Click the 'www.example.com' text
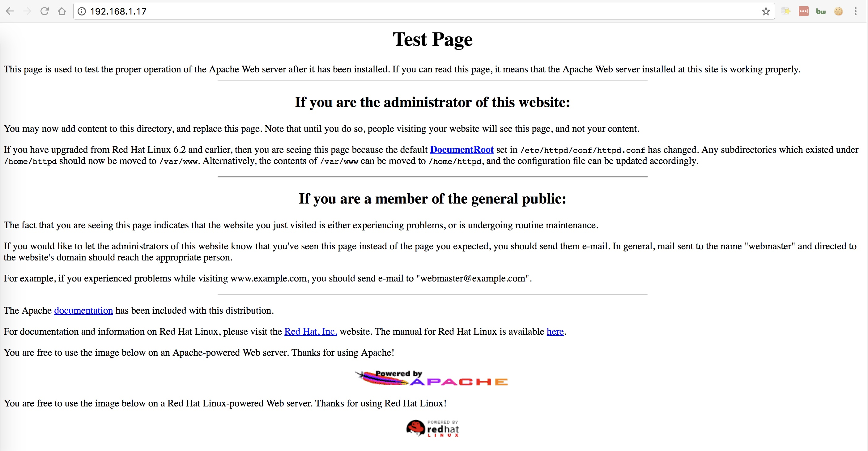The width and height of the screenshot is (868, 451). coord(269,278)
